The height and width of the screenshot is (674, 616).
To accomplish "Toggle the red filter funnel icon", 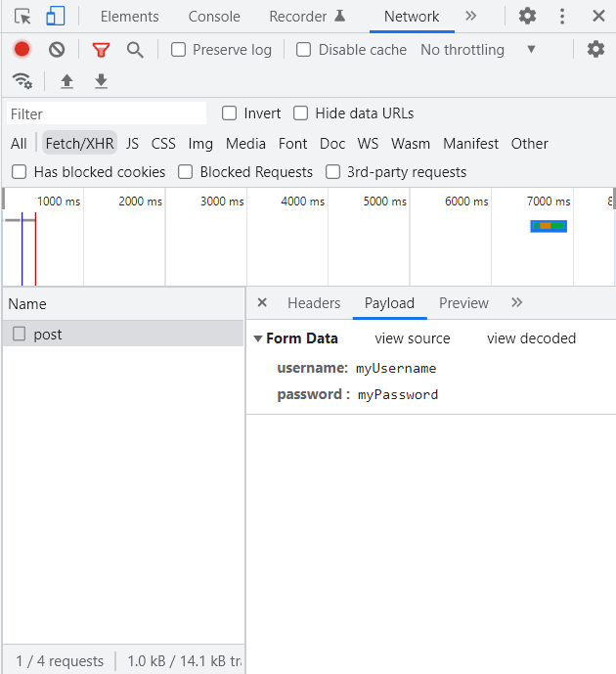I will click(x=101, y=50).
